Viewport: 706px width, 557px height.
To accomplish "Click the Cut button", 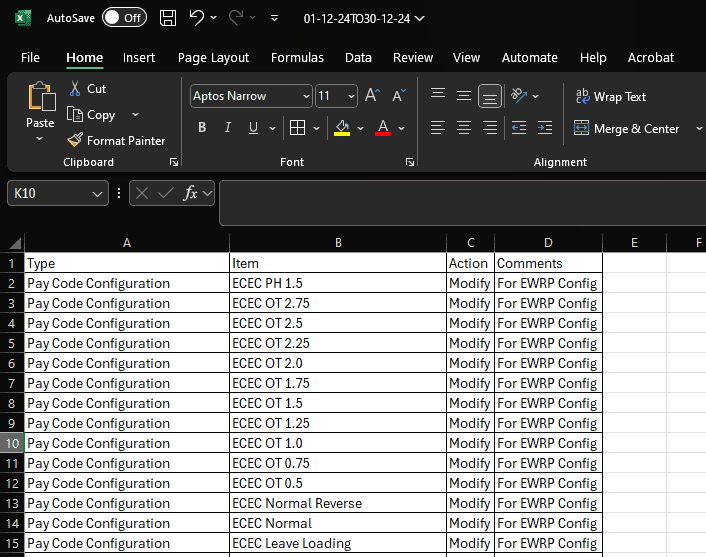I will click(x=88, y=89).
